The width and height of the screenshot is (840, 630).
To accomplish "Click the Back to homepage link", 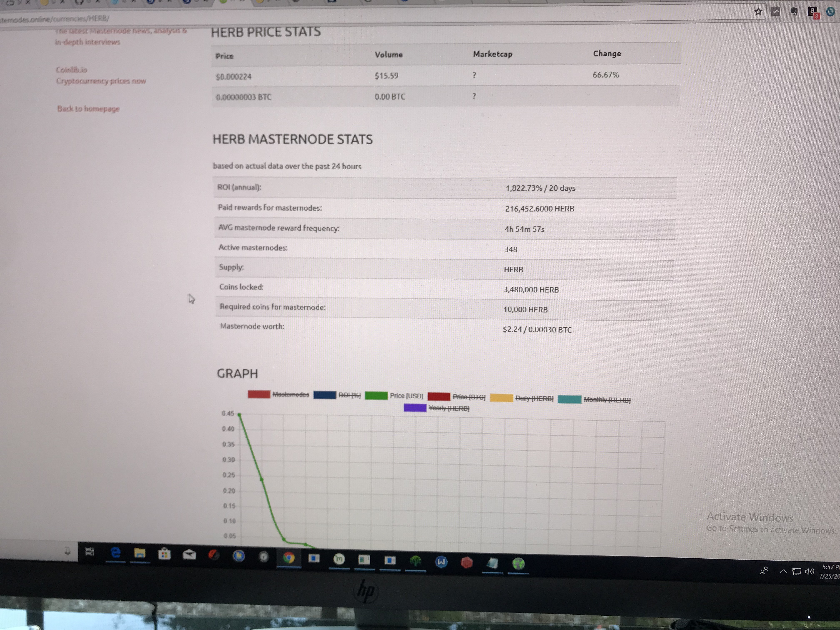I will 88,109.
